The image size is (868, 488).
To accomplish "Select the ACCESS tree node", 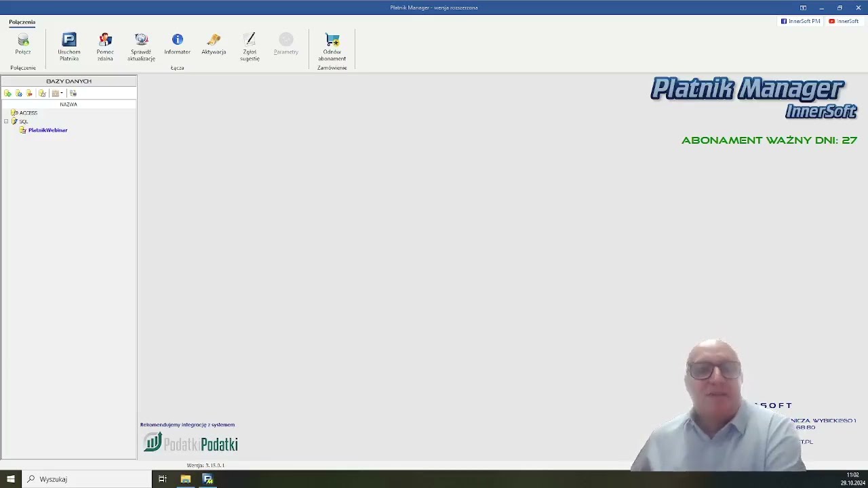I will [x=28, y=113].
